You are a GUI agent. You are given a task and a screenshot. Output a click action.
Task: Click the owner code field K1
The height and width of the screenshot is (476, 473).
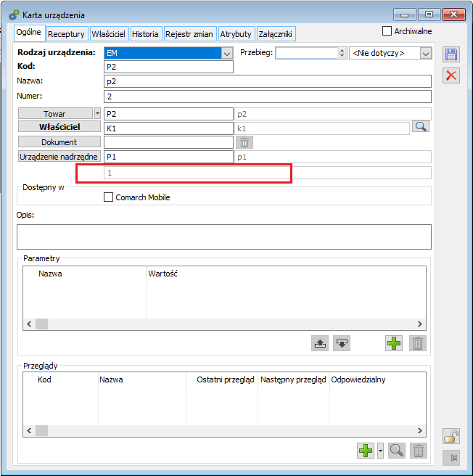[168, 128]
